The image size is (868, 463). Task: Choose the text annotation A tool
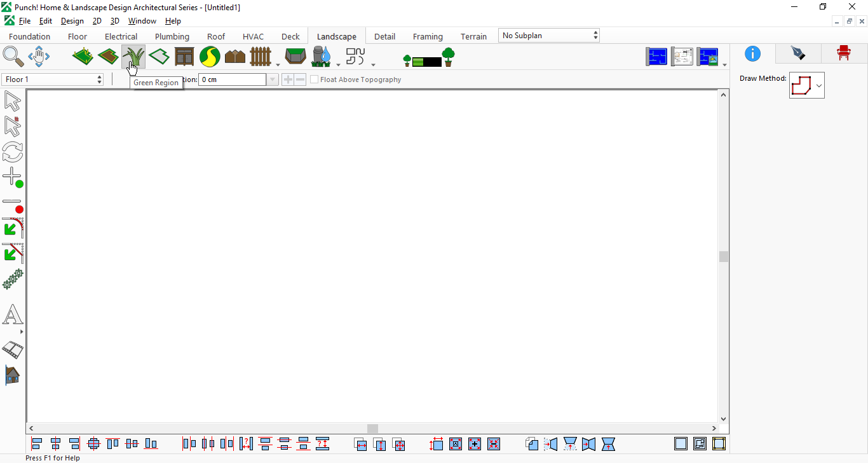tap(13, 314)
